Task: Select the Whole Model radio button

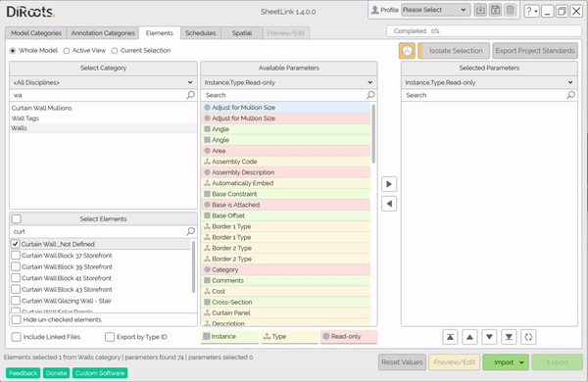Action: pos(13,51)
